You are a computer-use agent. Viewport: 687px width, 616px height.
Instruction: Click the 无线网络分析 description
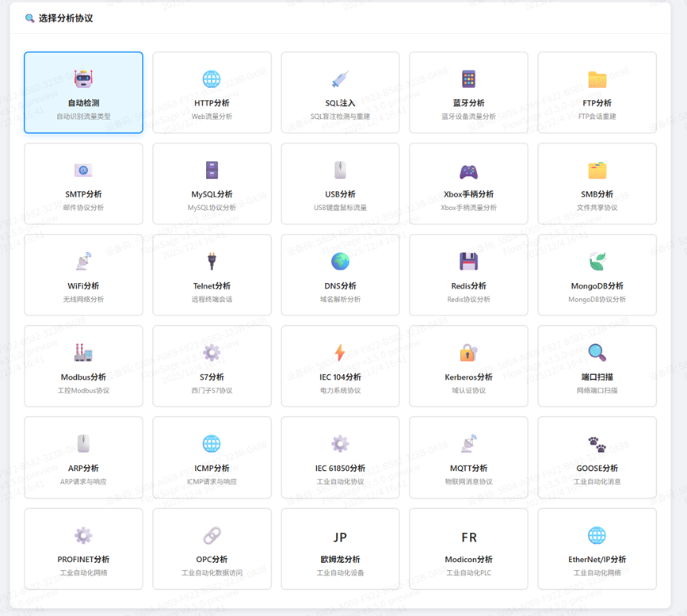83,299
